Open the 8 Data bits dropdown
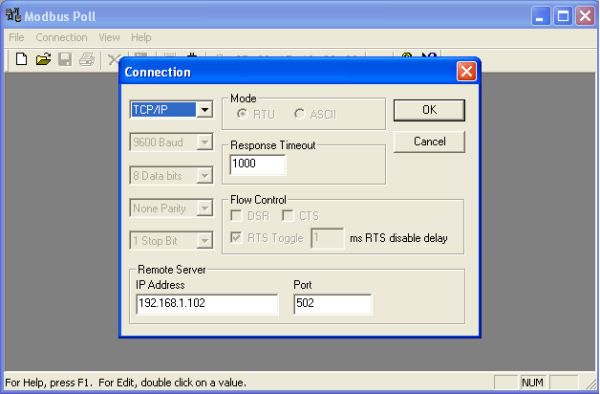The image size is (600, 394). click(205, 176)
